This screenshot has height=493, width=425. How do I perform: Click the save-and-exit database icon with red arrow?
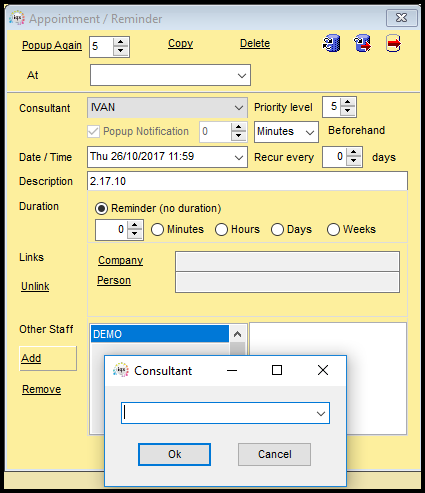coord(362,43)
